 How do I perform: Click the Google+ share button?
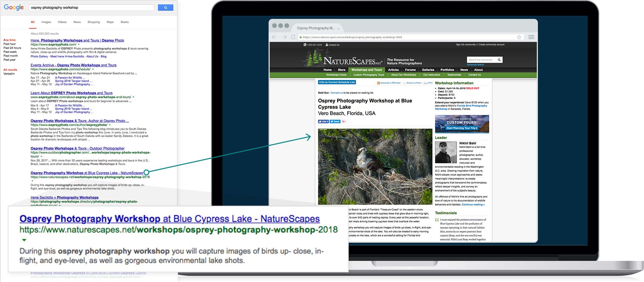344,122
